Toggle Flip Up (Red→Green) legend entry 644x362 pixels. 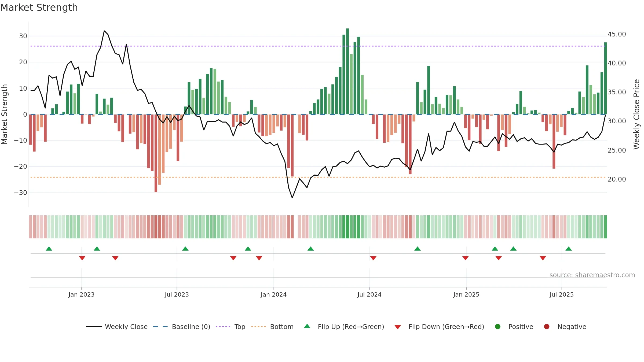(344, 327)
